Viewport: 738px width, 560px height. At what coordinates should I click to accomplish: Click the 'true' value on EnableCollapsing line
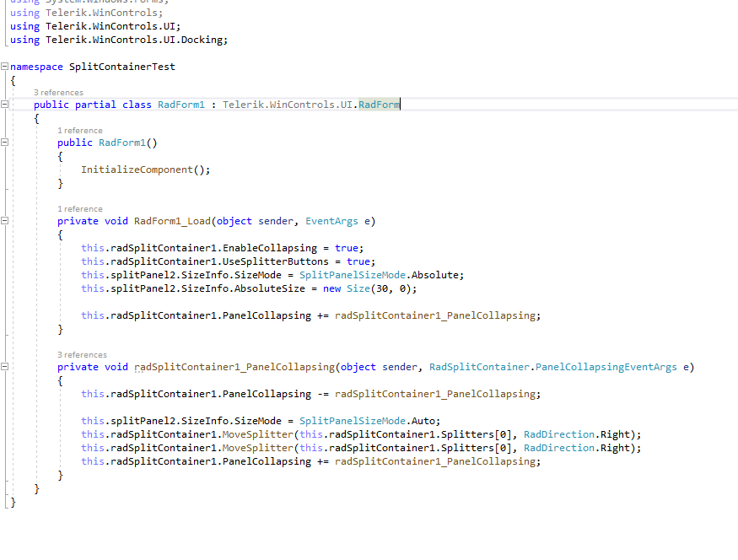click(347, 248)
